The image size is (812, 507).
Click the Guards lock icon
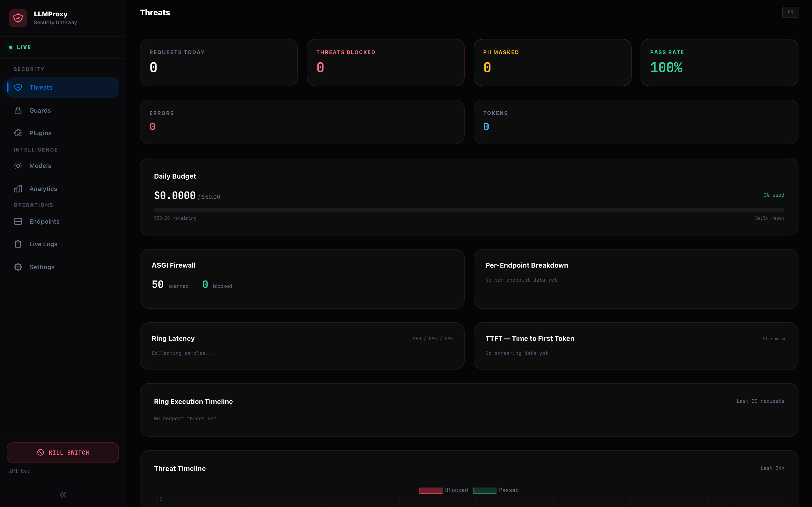pos(18,110)
